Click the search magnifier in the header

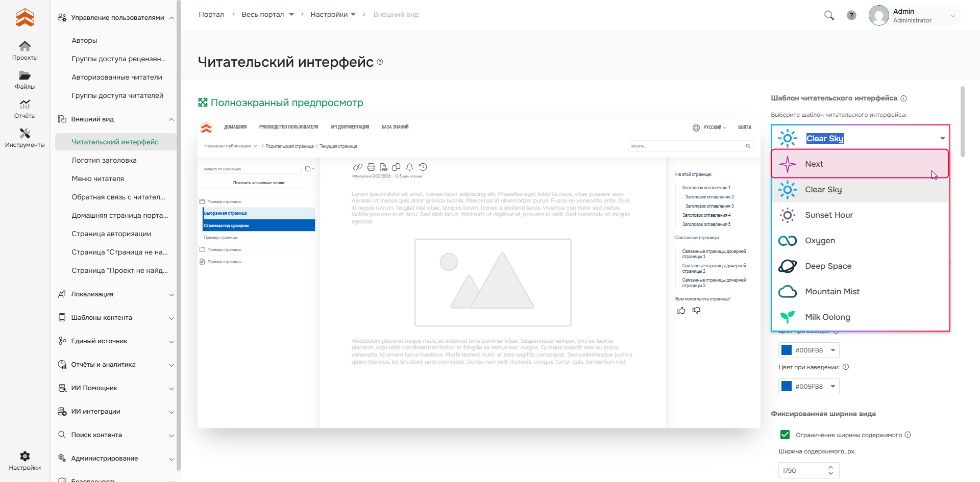(829, 15)
